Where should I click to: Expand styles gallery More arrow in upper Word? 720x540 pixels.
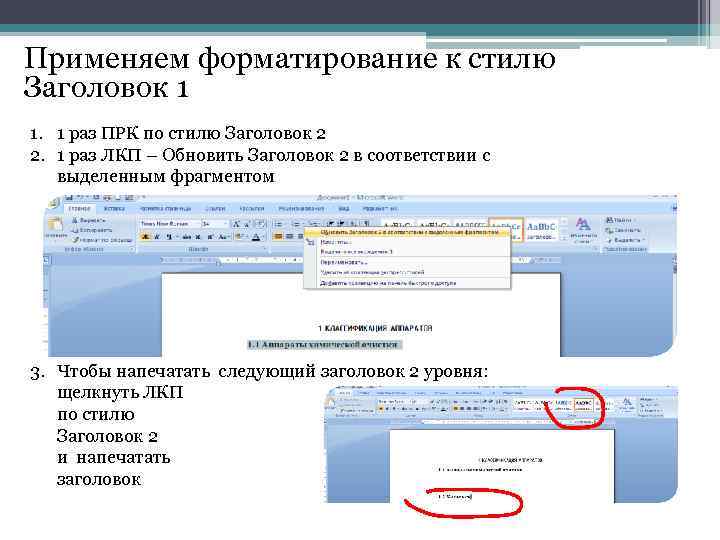click(564, 239)
